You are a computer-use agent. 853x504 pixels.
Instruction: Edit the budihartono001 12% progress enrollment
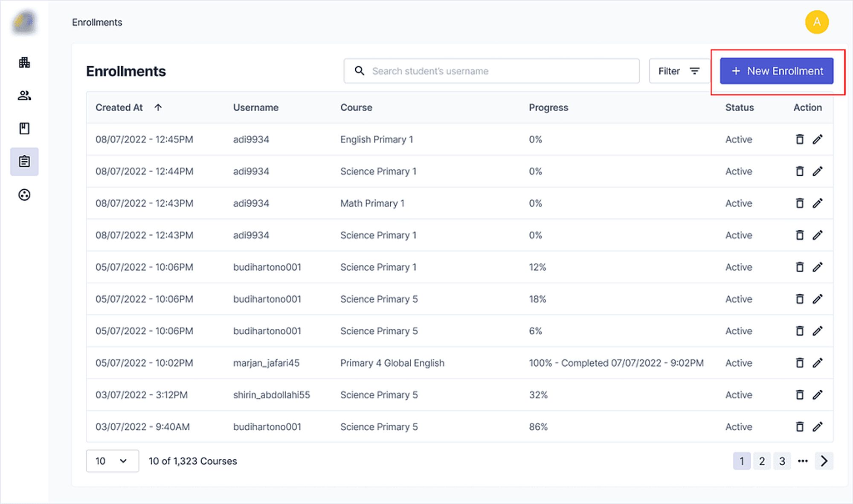click(x=818, y=267)
